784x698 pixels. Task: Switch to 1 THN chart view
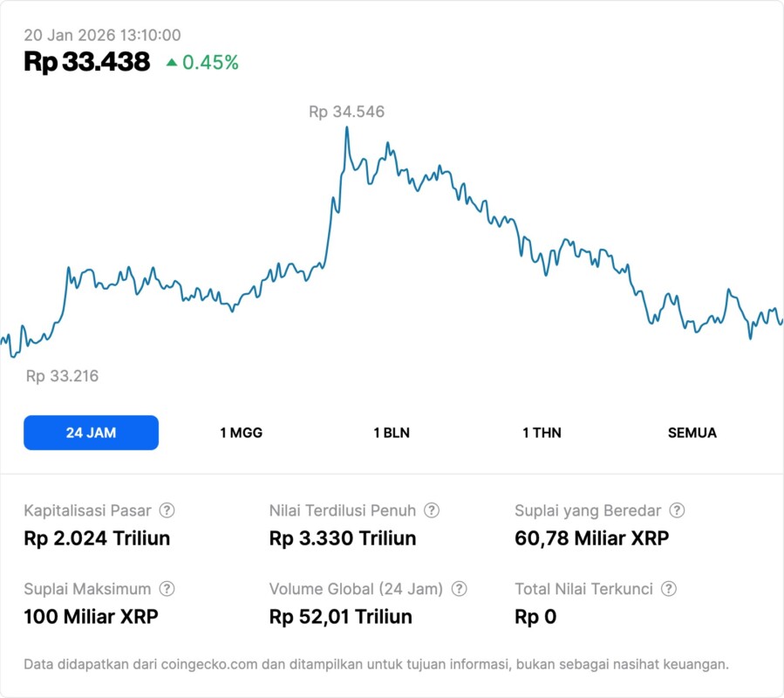542,433
